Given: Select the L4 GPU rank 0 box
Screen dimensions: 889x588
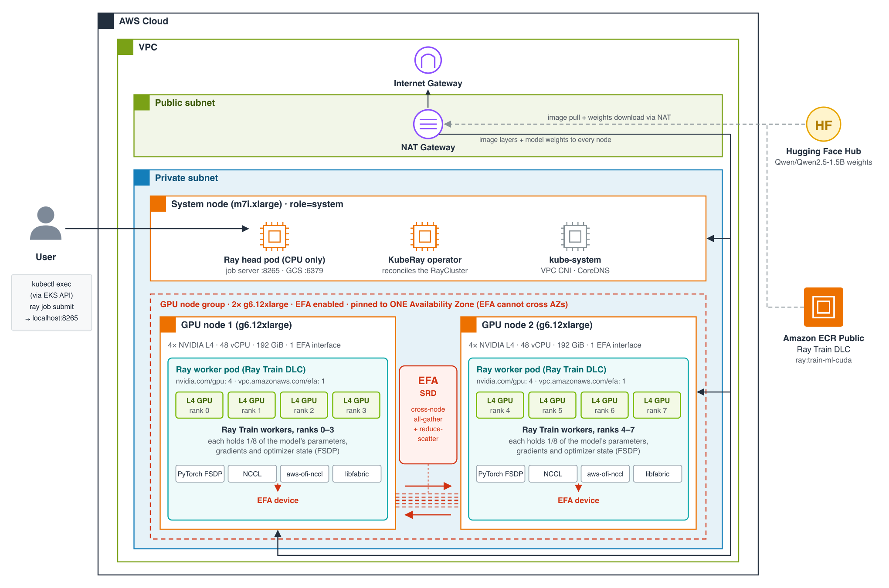Looking at the screenshot, I should click(199, 405).
